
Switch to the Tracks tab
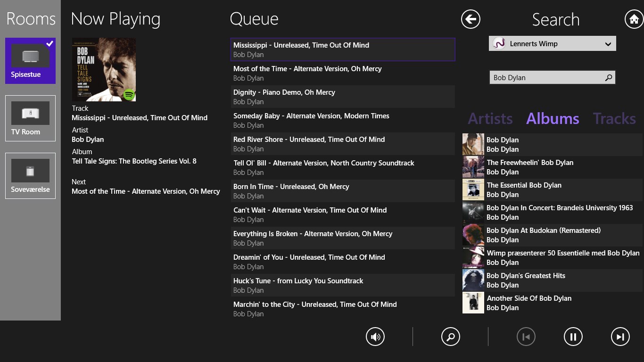(x=614, y=119)
